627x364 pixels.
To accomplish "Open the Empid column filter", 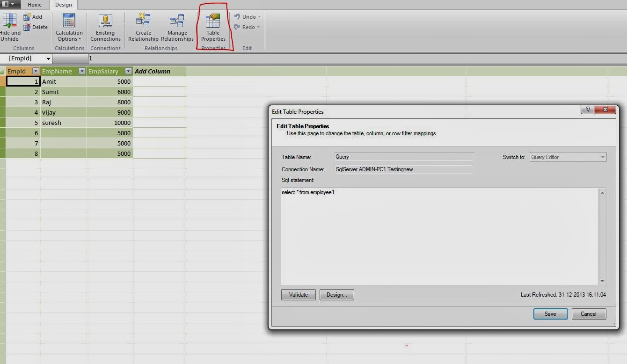I will (x=36, y=71).
